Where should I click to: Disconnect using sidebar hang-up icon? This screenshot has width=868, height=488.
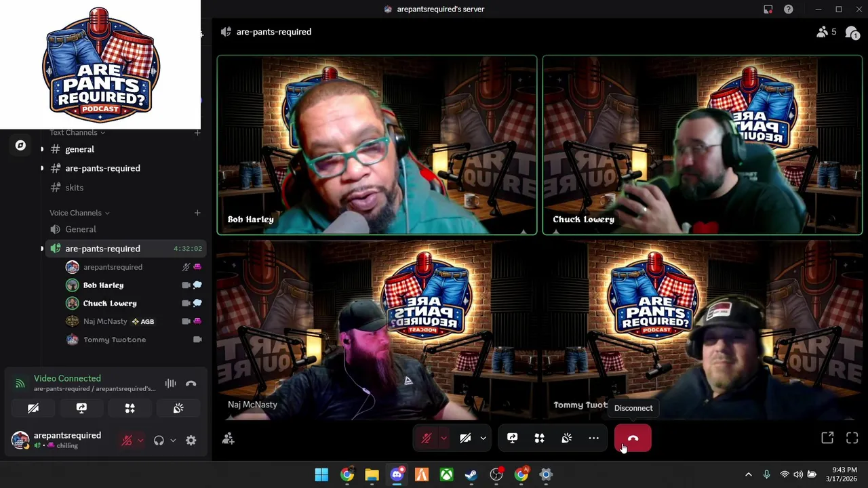(191, 384)
